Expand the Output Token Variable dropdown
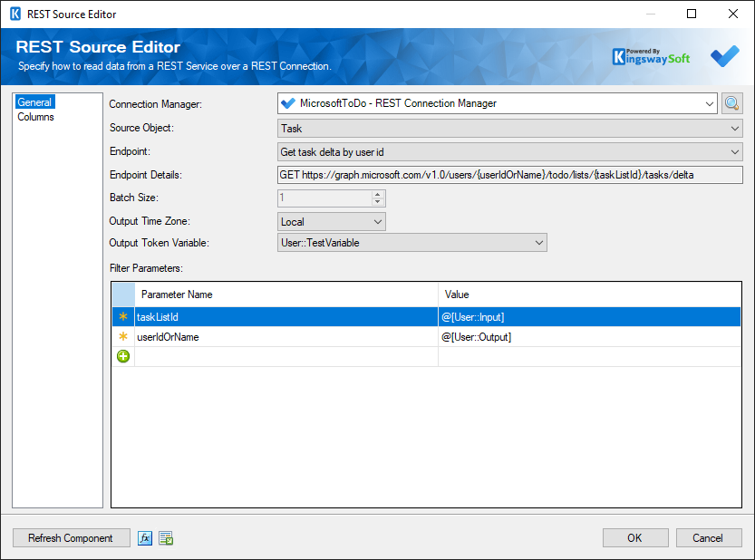Image resolution: width=755 pixels, height=560 pixels. coord(411,243)
